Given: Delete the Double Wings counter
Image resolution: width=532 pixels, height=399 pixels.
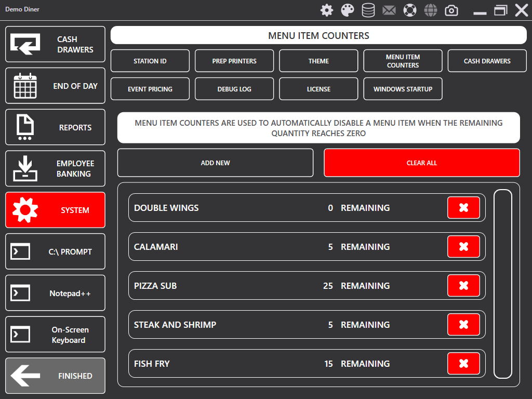Looking at the screenshot, I should tap(463, 208).
